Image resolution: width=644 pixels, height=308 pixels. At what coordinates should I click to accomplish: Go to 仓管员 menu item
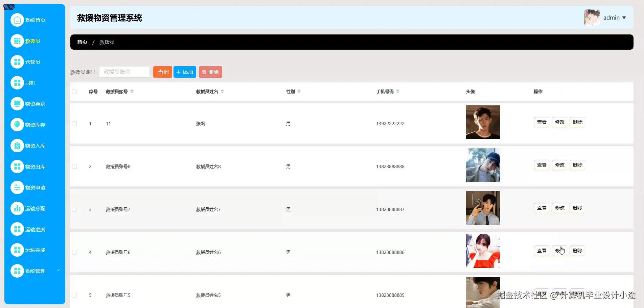[33, 62]
